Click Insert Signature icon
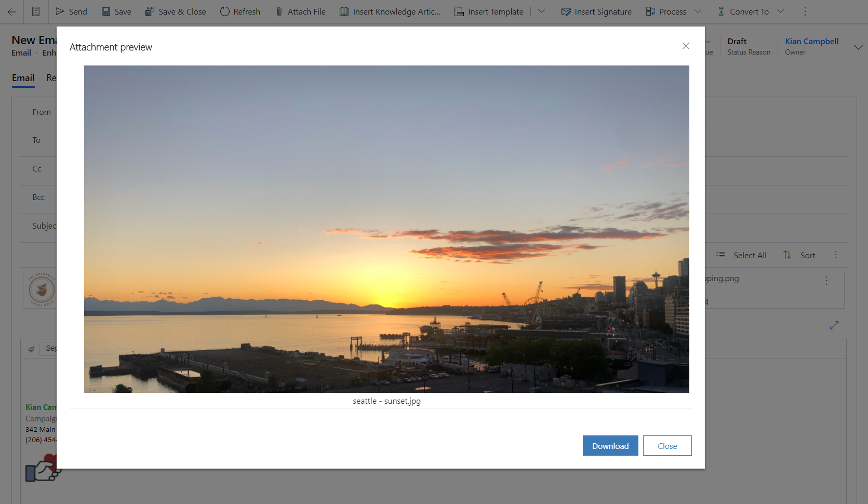This screenshot has width=868, height=504. pyautogui.click(x=566, y=11)
